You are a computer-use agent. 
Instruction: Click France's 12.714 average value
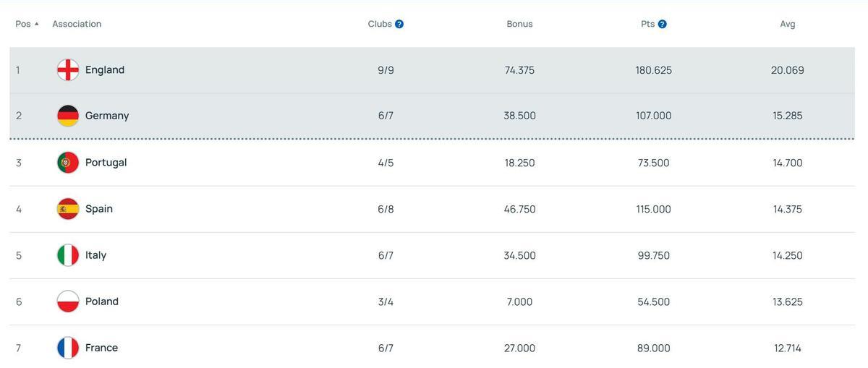[788, 348]
